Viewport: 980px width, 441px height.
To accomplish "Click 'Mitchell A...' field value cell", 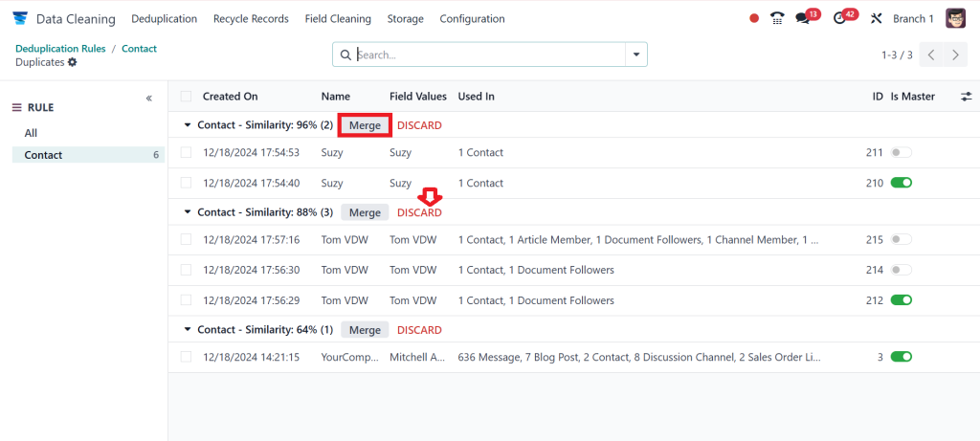I will click(417, 358).
